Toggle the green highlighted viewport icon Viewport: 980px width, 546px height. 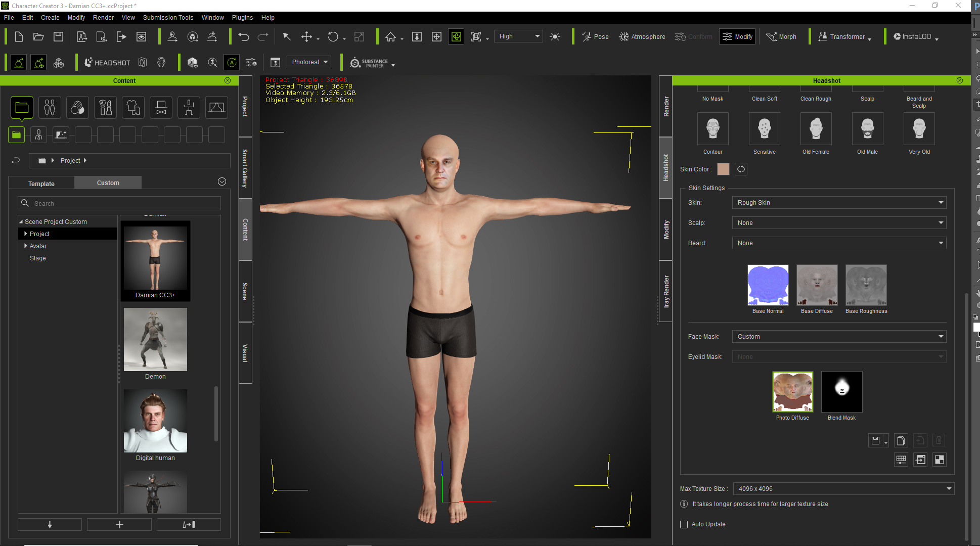click(456, 36)
